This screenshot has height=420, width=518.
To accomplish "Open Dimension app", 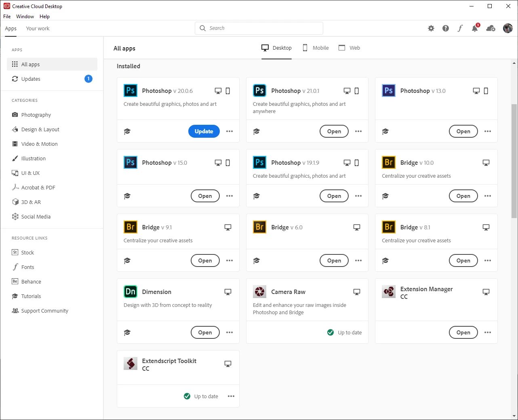I will coord(205,332).
